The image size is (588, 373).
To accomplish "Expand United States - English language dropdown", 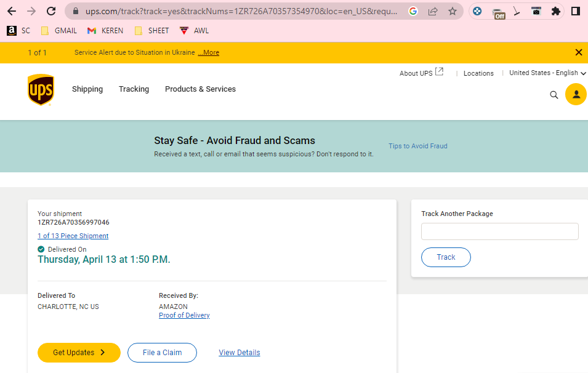I will [547, 73].
